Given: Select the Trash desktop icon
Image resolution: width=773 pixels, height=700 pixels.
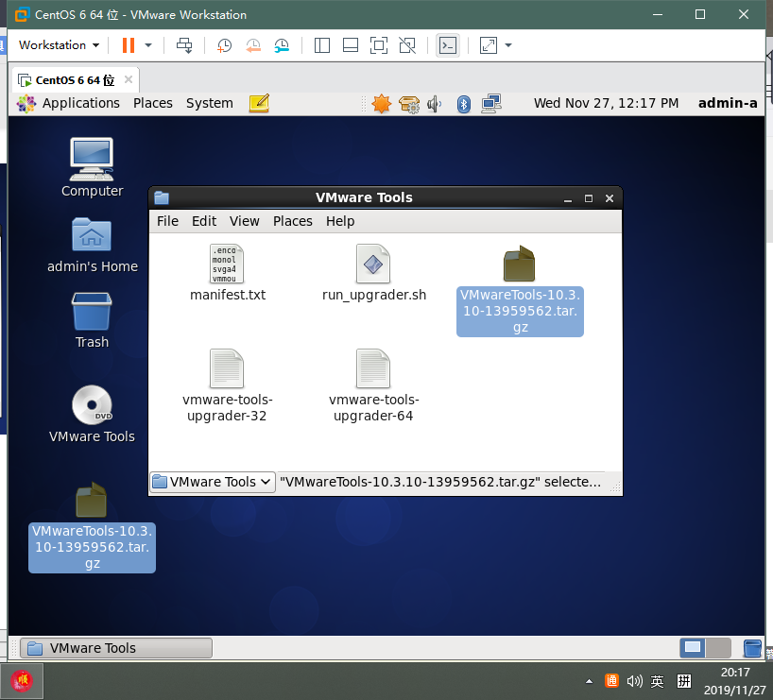Looking at the screenshot, I should [x=92, y=320].
